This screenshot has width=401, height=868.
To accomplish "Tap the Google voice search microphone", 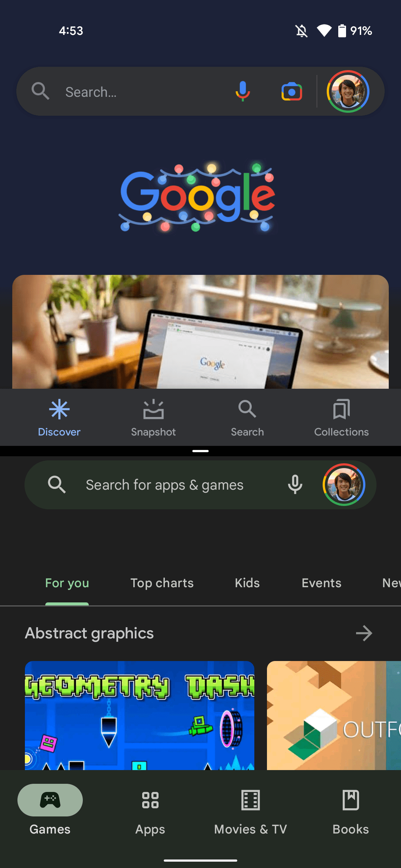I will [242, 92].
